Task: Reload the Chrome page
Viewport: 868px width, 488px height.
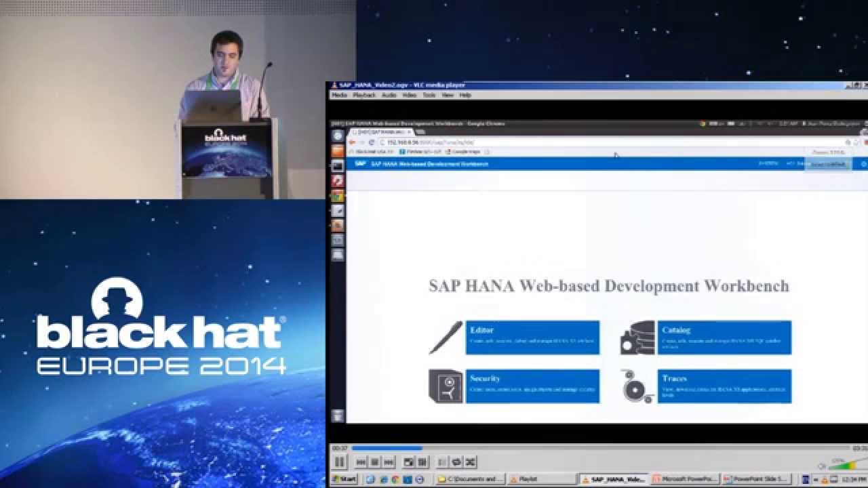Action: click(x=372, y=142)
